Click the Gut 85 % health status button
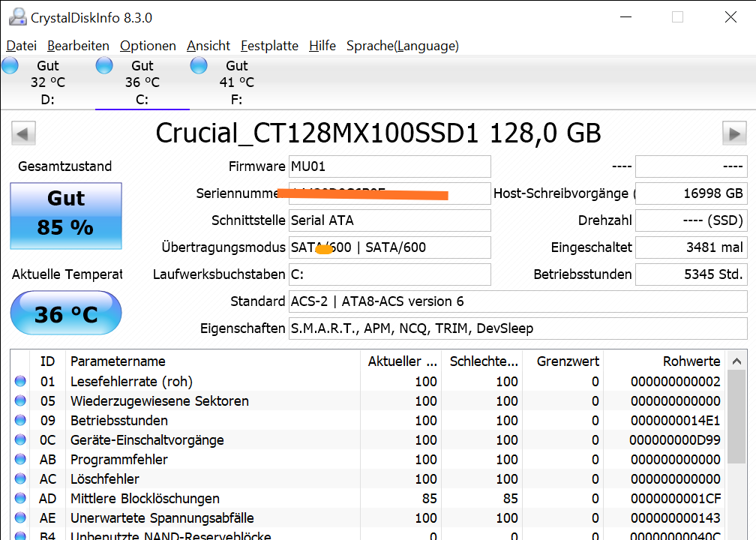Image resolution: width=756 pixels, height=540 pixels. pyautogui.click(x=66, y=215)
